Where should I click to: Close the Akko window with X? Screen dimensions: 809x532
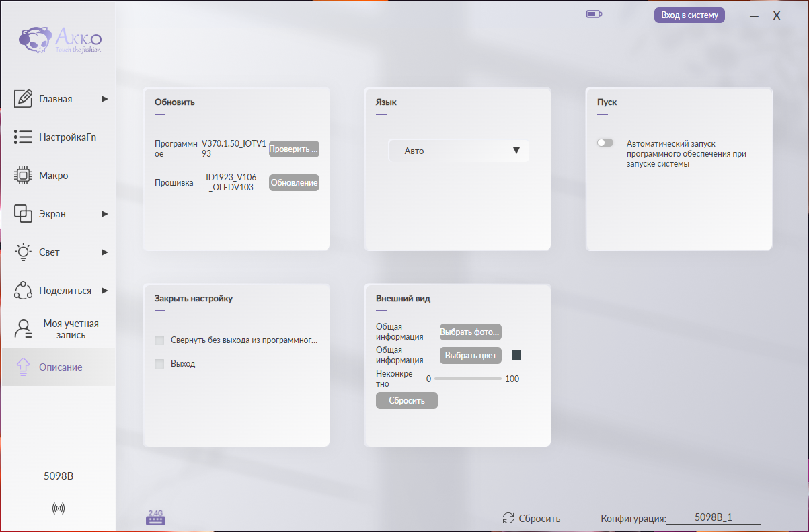[x=777, y=15]
